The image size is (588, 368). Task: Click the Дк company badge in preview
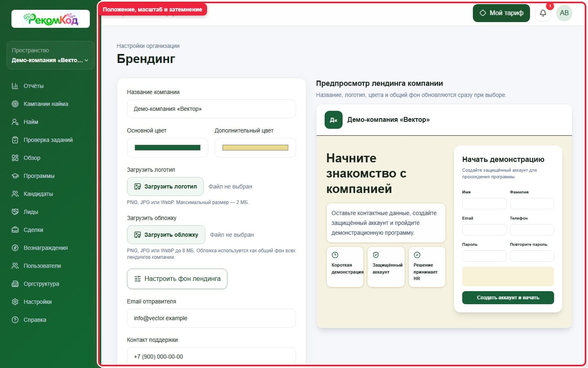tap(334, 120)
